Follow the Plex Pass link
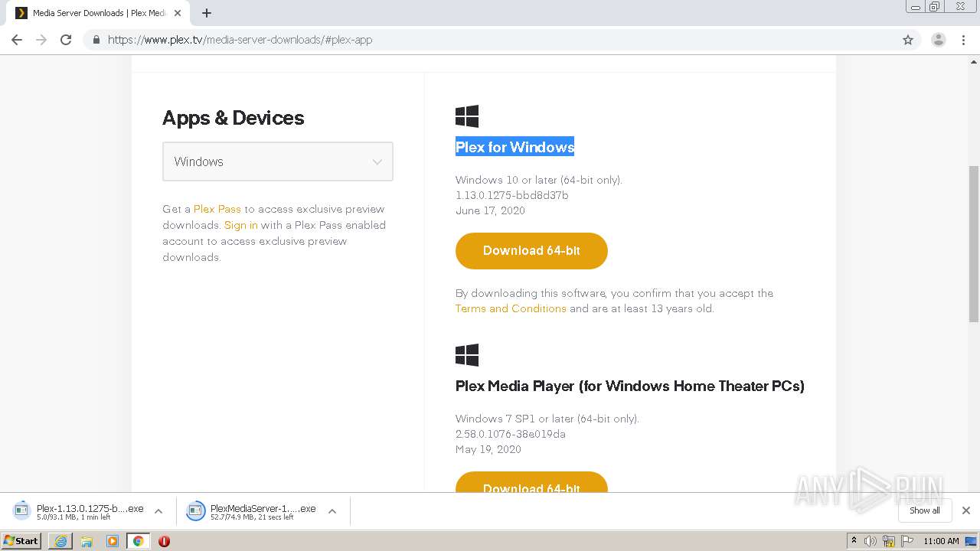 (217, 209)
